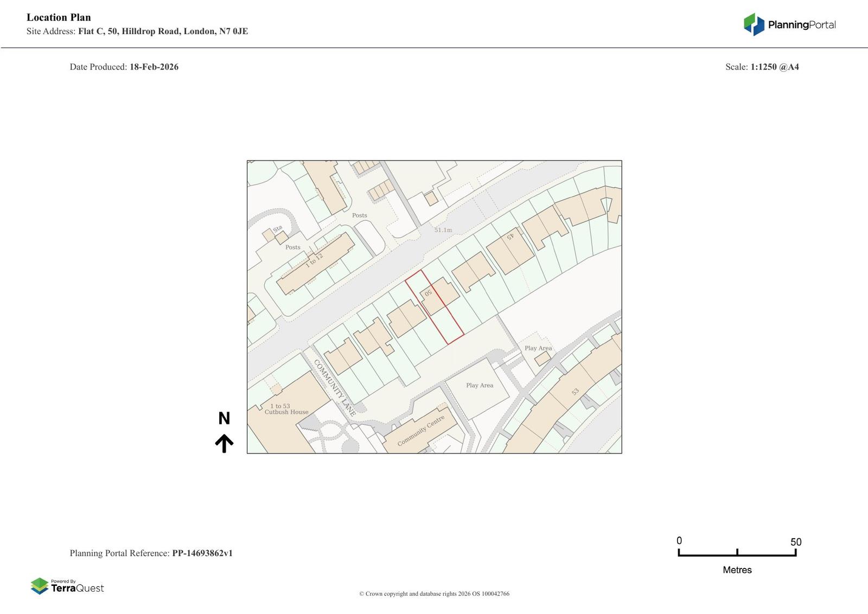Click the north arrow symbol
The width and height of the screenshot is (868, 614).
(x=224, y=443)
